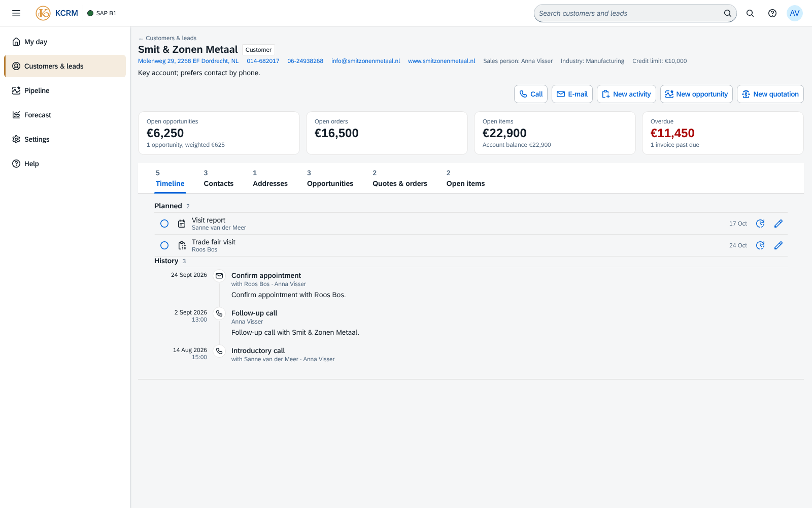Click the email icon of Confirm appointment
The height and width of the screenshot is (508, 812).
click(219, 276)
